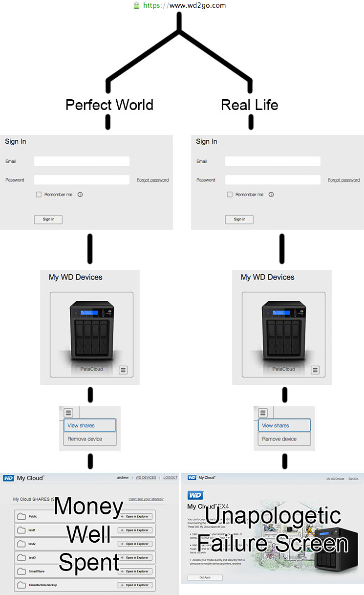Open the menu icon on the Perfect World PeteCloud card
Viewport: 364px width, 595px height.
point(123,370)
